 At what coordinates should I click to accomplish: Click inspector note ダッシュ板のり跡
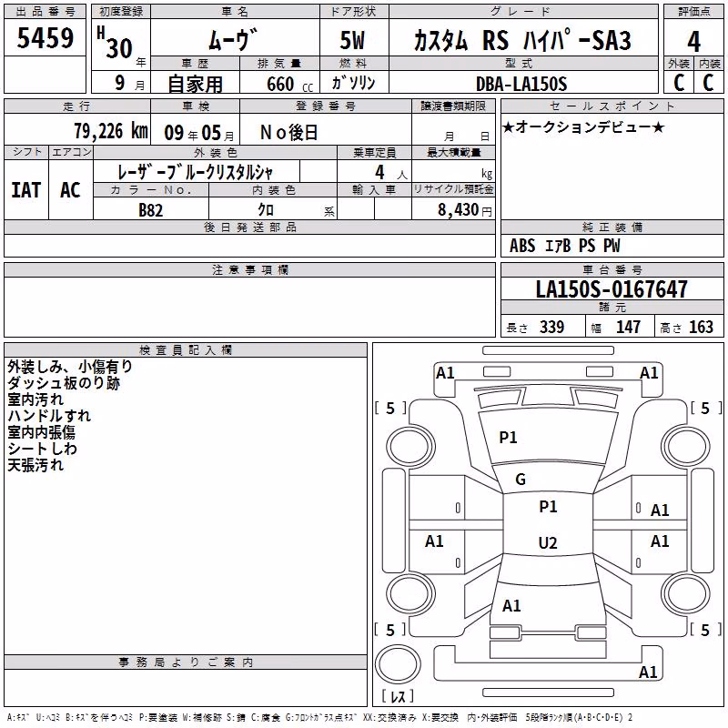(x=64, y=383)
